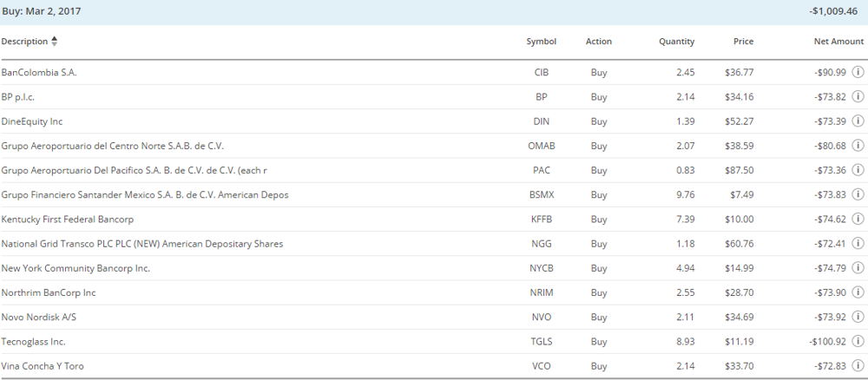The height and width of the screenshot is (380, 868).
Task: Click the $87.50 price value
Action: click(x=739, y=170)
